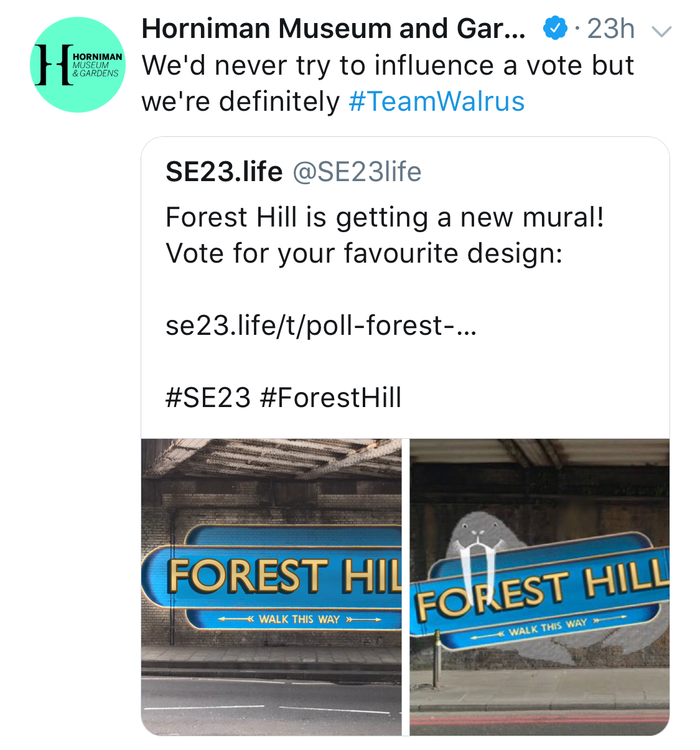
Task: Click the 23h timestamp
Action: (x=610, y=29)
